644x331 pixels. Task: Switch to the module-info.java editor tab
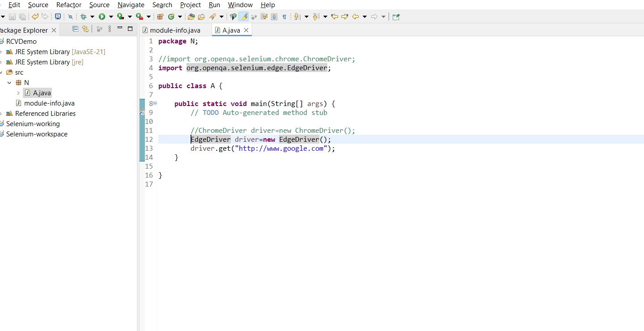(x=174, y=30)
